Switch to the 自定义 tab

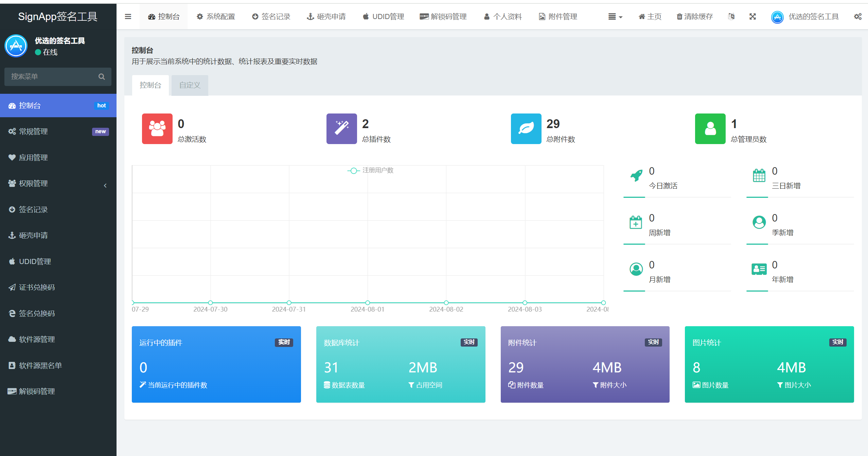189,85
